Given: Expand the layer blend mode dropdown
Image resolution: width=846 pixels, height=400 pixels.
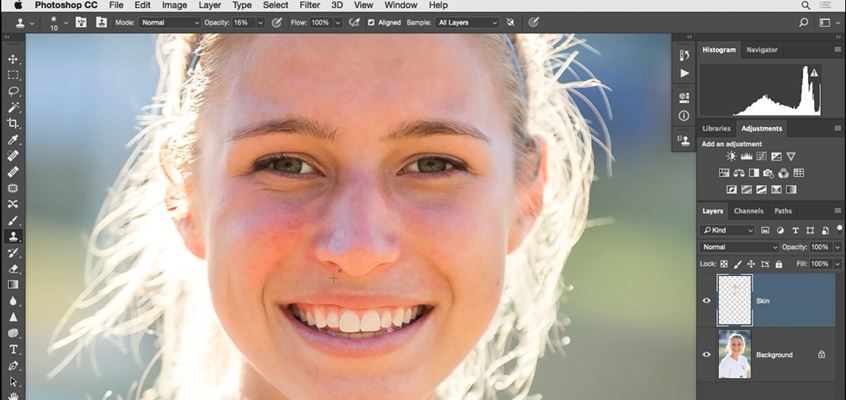Looking at the screenshot, I should [x=740, y=247].
